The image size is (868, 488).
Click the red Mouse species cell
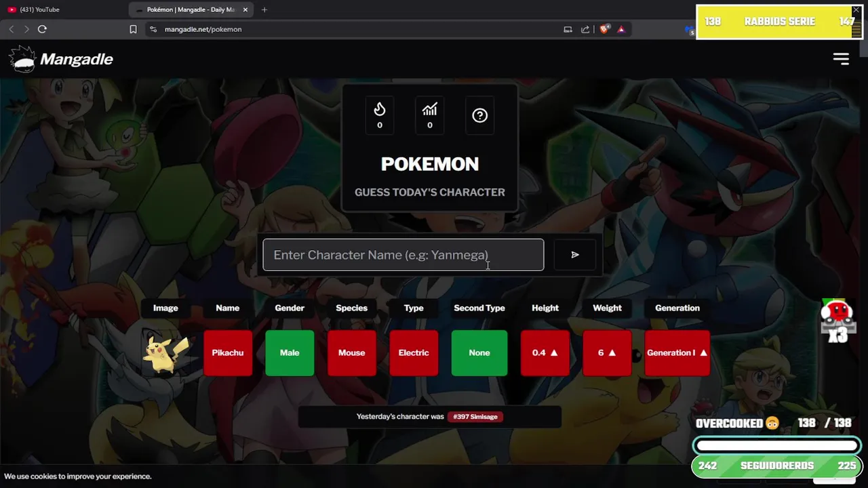[x=351, y=352]
